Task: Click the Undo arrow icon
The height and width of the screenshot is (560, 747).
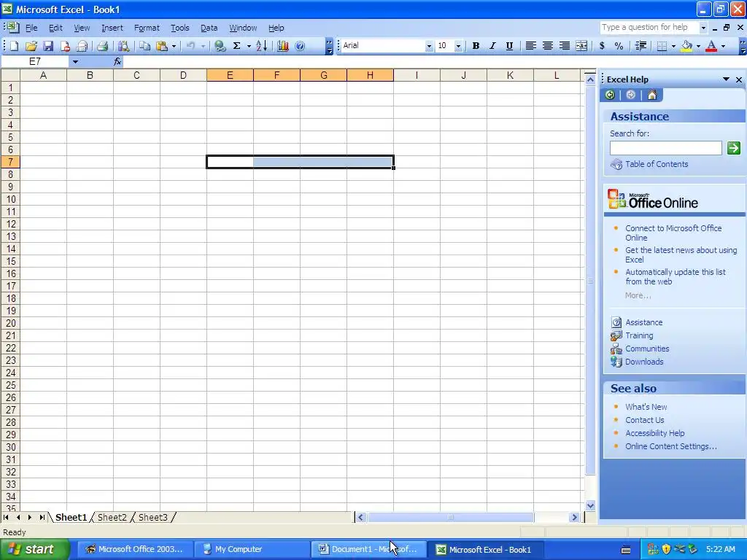Action: pos(190,46)
